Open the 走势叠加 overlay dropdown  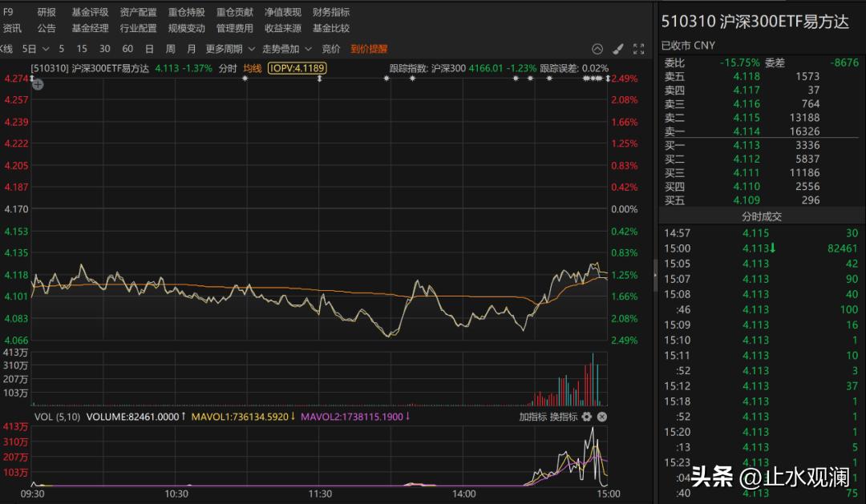pyautogui.click(x=286, y=49)
